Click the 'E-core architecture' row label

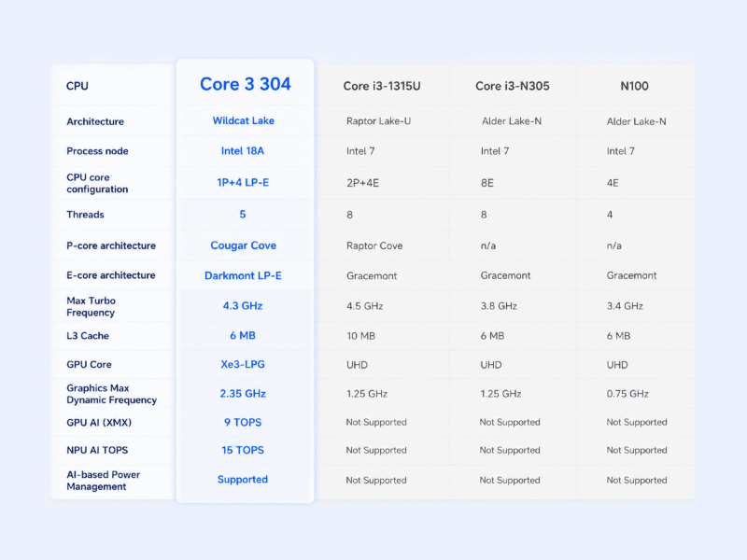coord(110,275)
